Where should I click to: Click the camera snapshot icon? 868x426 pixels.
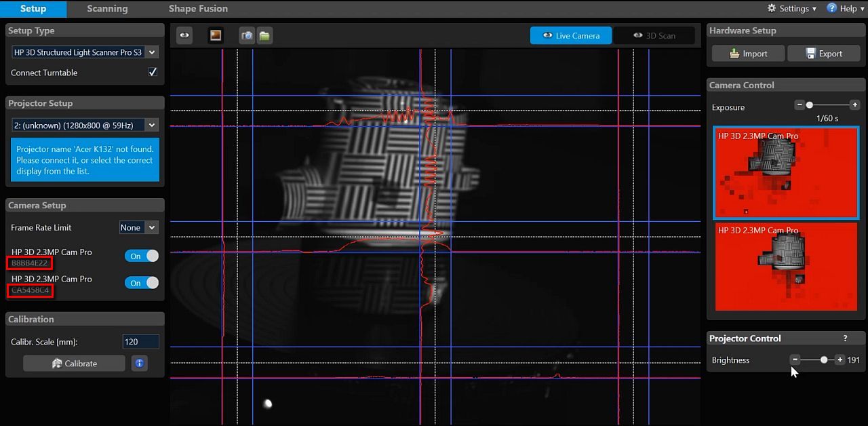pos(247,35)
